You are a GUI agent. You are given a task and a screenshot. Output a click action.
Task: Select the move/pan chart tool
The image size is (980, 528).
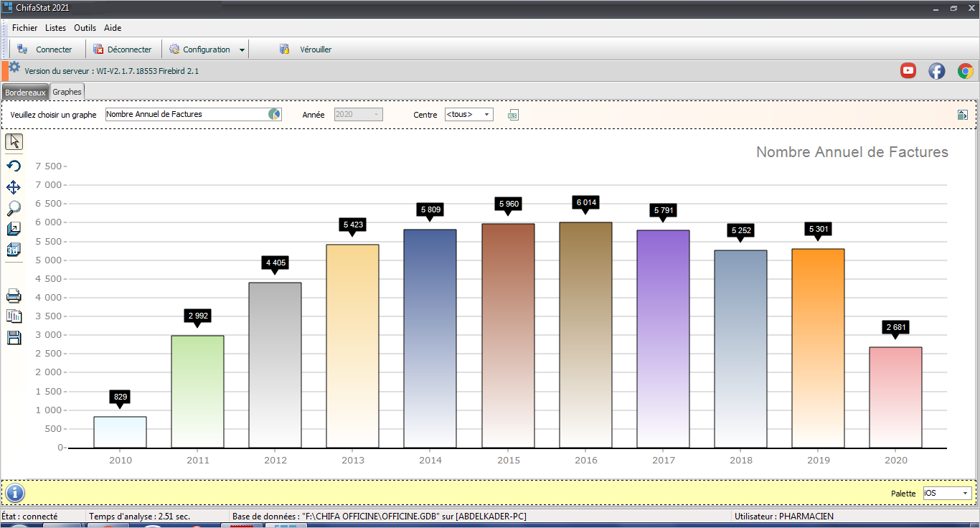(x=14, y=187)
